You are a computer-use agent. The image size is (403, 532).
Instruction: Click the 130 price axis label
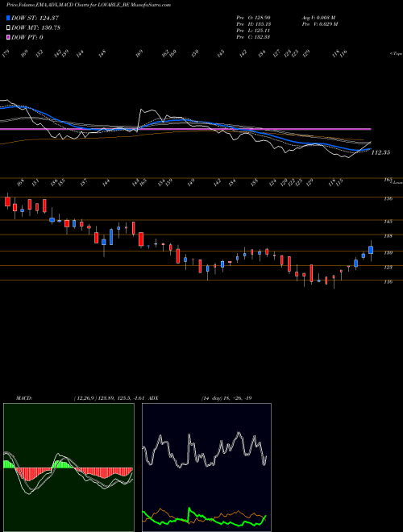(x=388, y=253)
